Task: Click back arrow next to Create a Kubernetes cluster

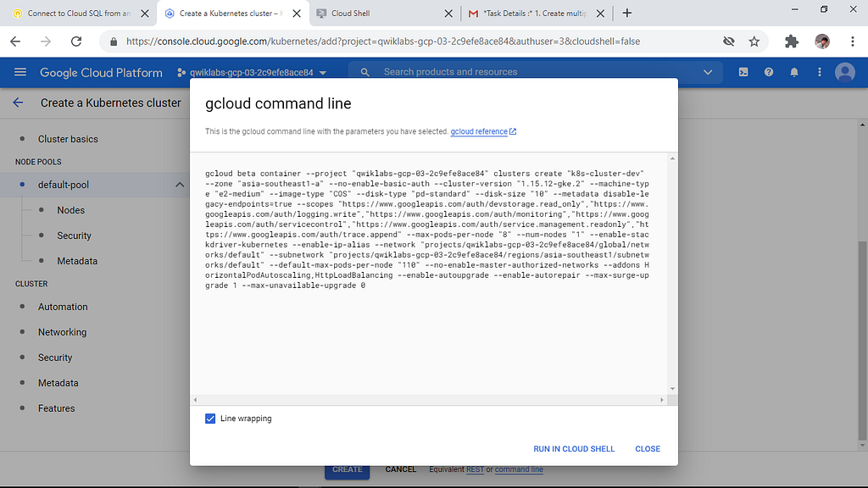Action: tap(19, 103)
